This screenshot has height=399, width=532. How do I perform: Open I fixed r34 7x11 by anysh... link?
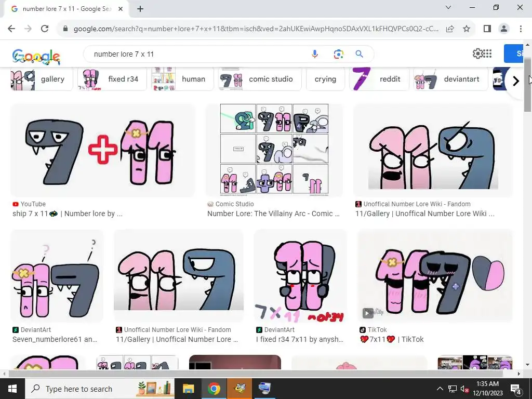tap(300, 339)
